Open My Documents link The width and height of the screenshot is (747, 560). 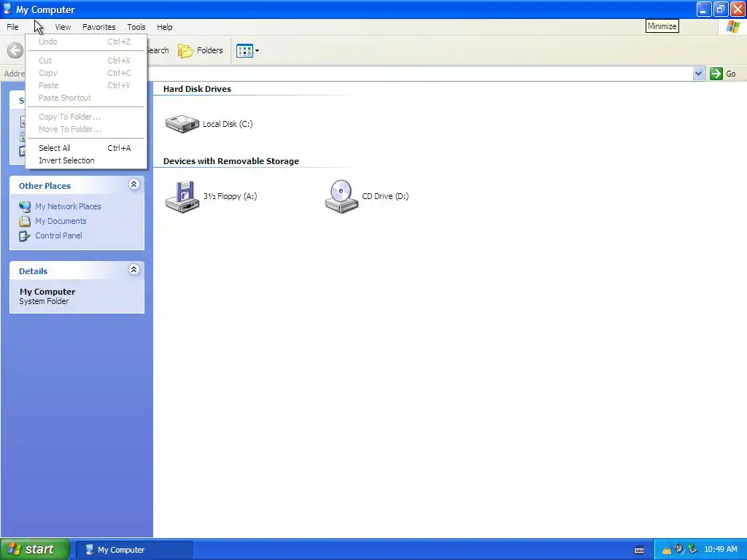[x=61, y=221]
